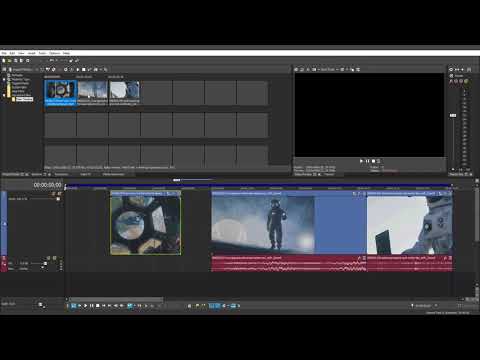Click the master bus volume fader
This screenshot has height=360, width=480.
(453, 115)
